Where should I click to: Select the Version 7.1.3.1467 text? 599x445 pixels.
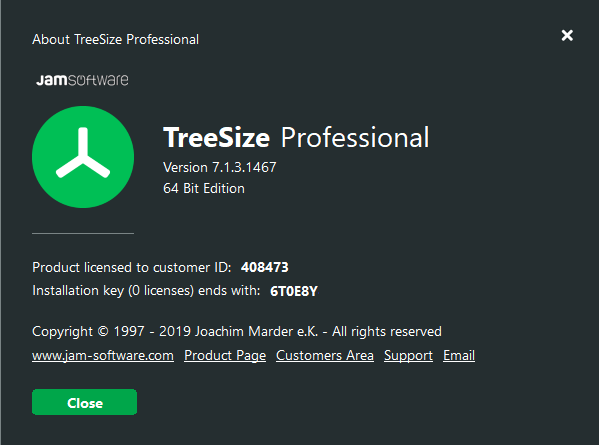(x=220, y=167)
